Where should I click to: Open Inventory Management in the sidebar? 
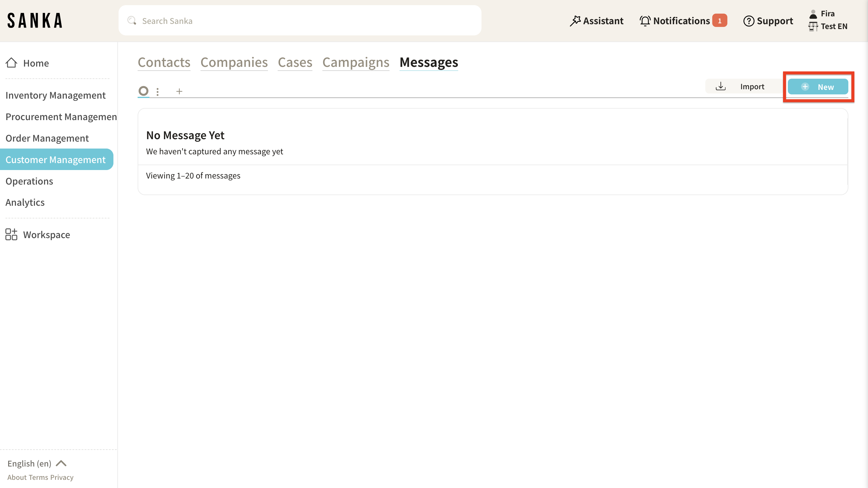click(56, 95)
